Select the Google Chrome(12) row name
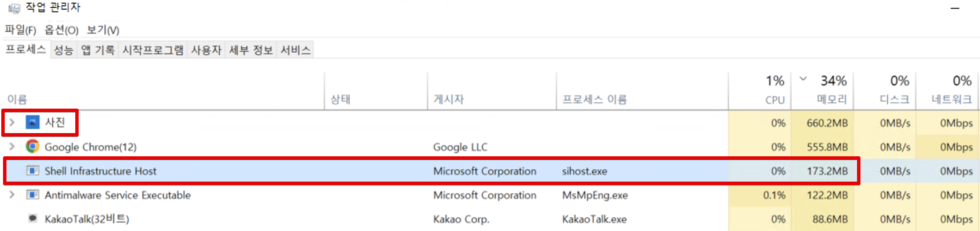 click(91, 147)
